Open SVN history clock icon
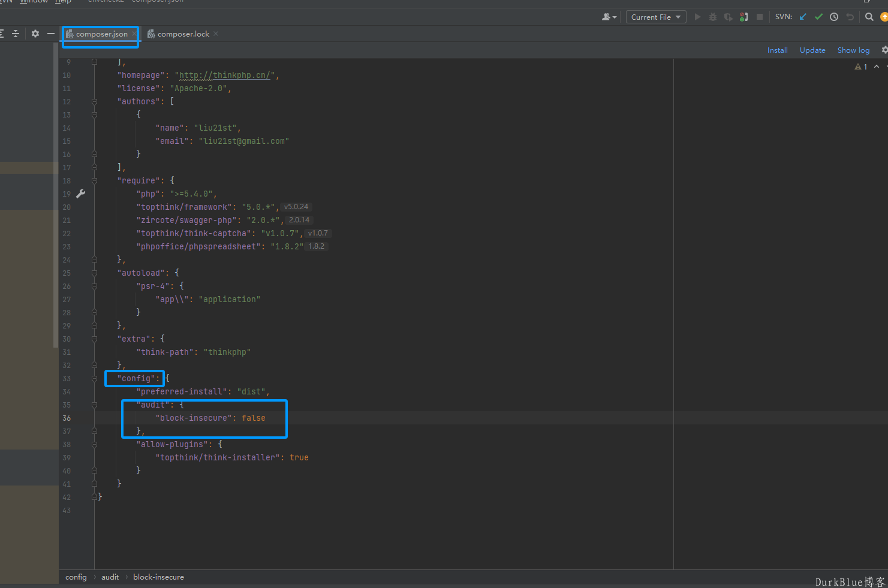Screen dimensions: 888x588 click(x=834, y=17)
